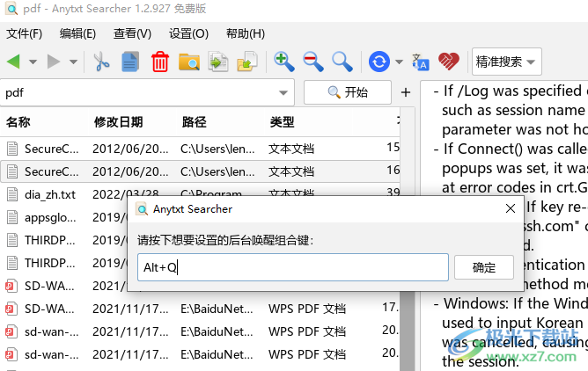Click the red trash delete icon

160,62
